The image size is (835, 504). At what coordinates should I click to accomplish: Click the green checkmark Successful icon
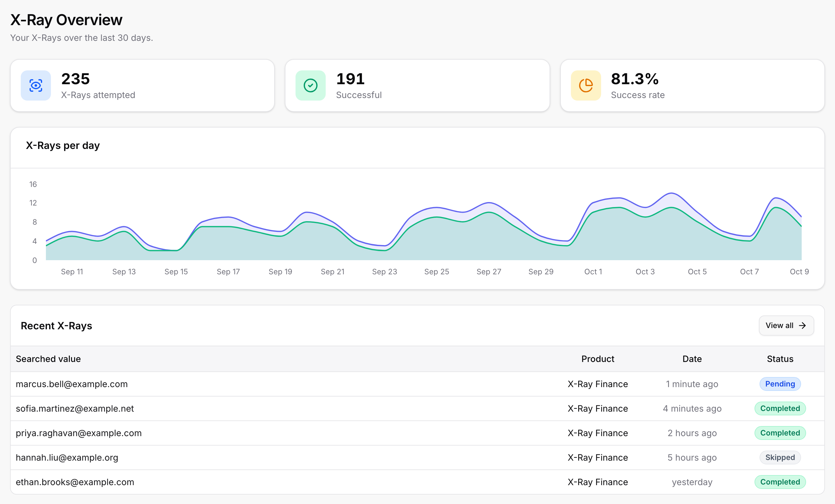click(310, 85)
